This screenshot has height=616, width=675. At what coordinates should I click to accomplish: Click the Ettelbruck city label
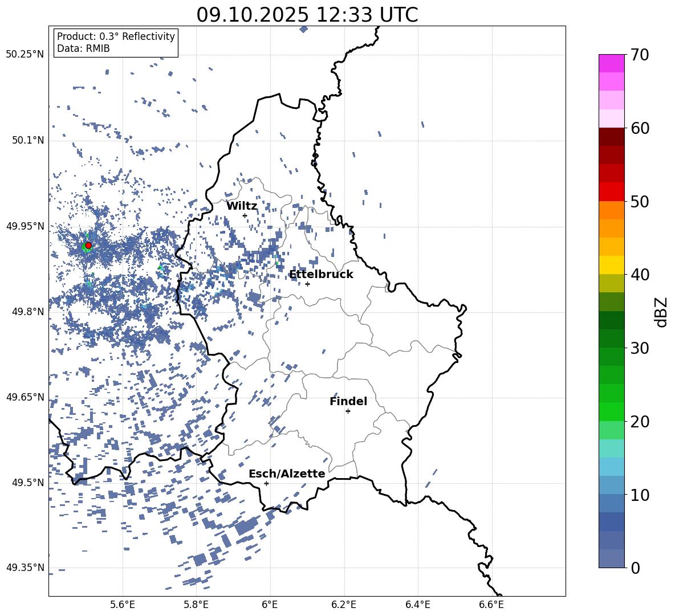coord(321,275)
